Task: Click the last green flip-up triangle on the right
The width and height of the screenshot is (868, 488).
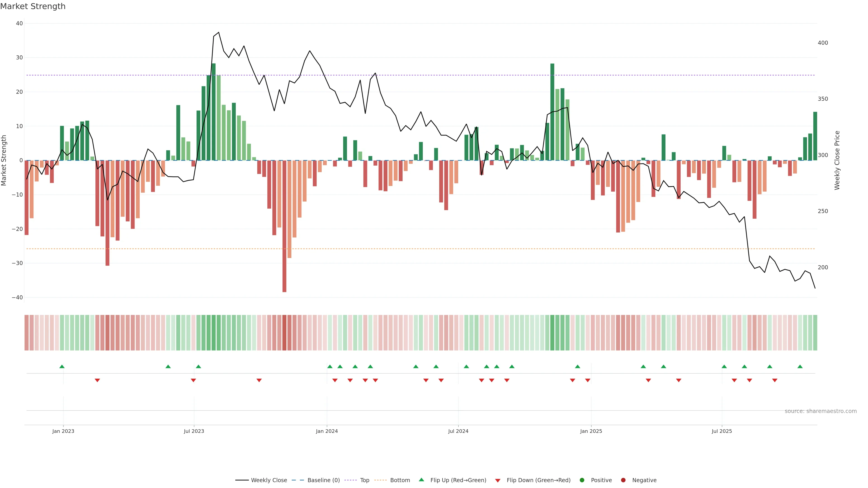Action: [x=800, y=366]
